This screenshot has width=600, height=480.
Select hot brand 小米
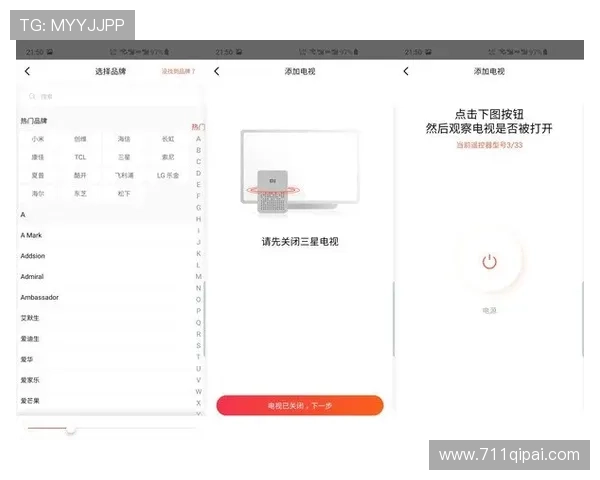[x=38, y=139]
